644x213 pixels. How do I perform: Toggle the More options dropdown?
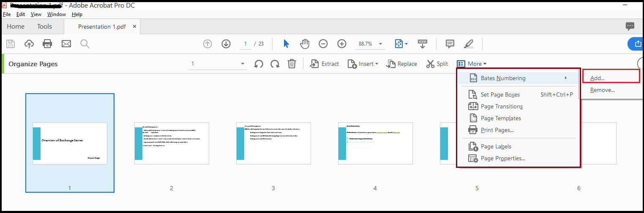(472, 64)
